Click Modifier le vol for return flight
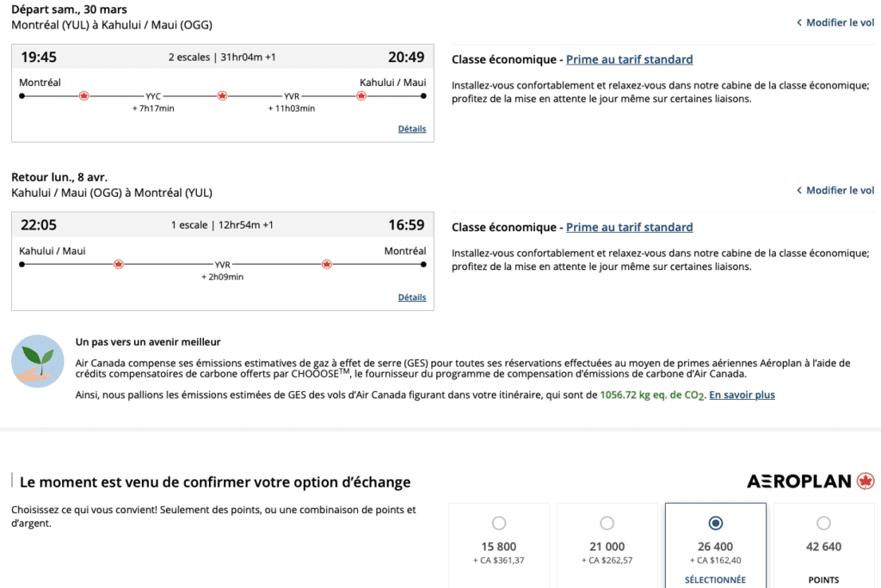 (835, 190)
